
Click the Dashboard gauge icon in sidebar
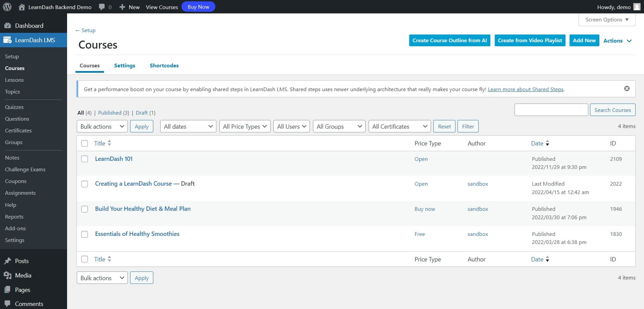(x=7, y=26)
